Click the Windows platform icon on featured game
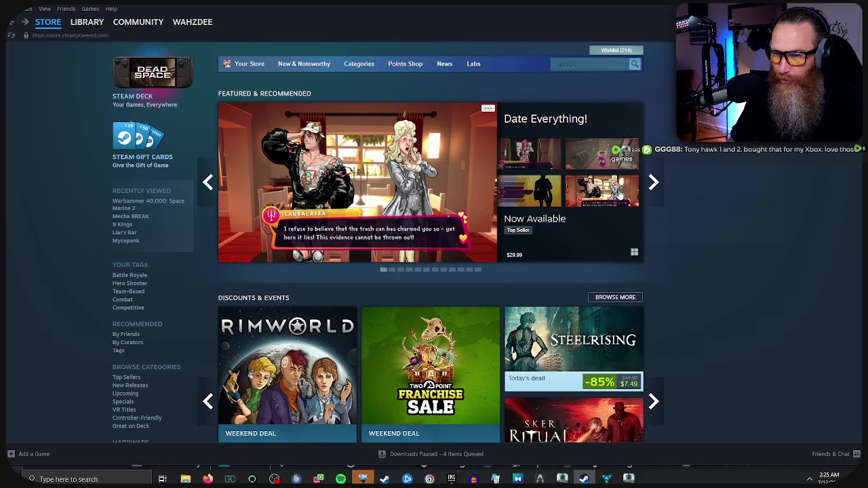 coord(634,252)
